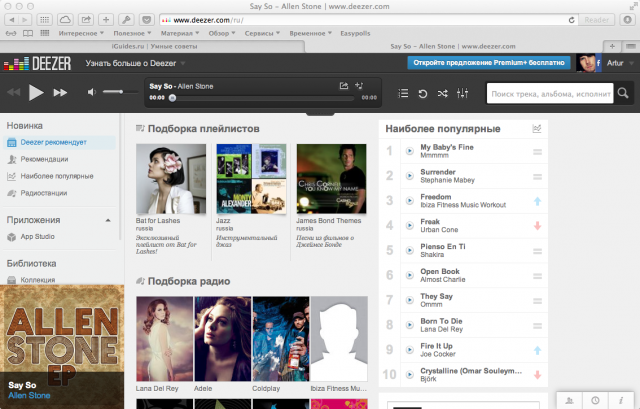Image resolution: width=640 pixels, height=409 pixels.
Task: Open the Jazz playlist cover
Action: (251, 179)
